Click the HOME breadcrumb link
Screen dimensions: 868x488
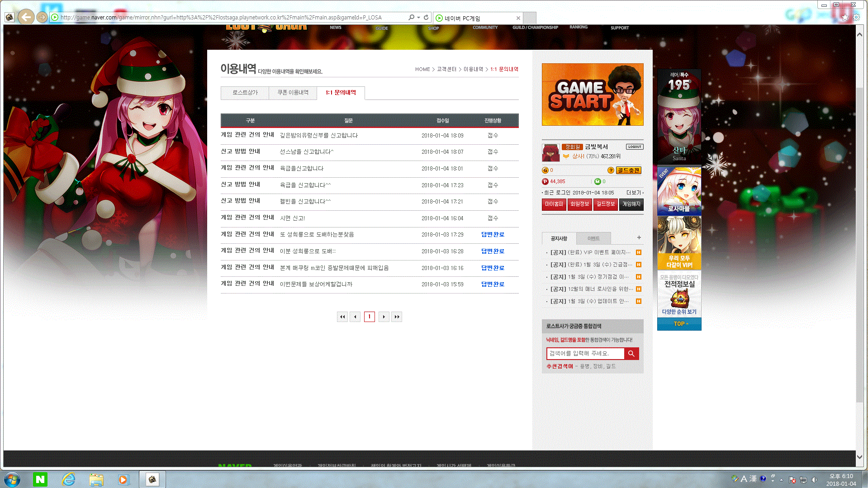point(422,69)
